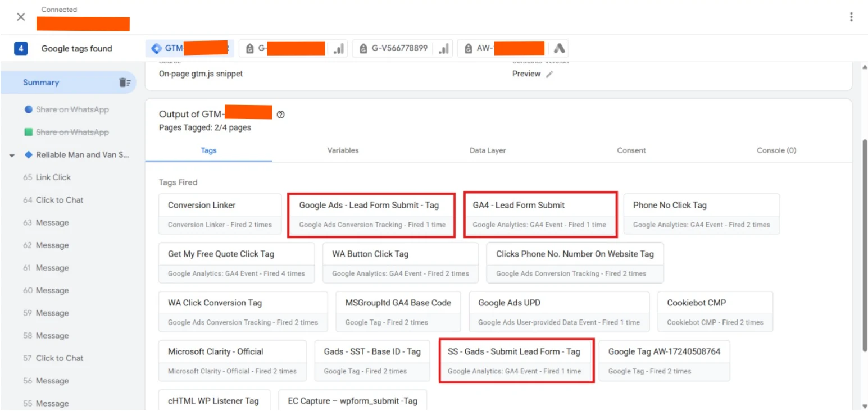Screen dimensions: 868x411
Task: Open Google Ads UPD tag card
Action: [559, 312]
